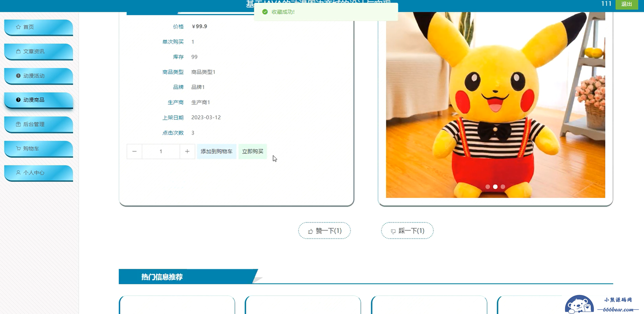644x314 pixels.
Task: Click the 库存 value 99
Action: tap(194, 57)
